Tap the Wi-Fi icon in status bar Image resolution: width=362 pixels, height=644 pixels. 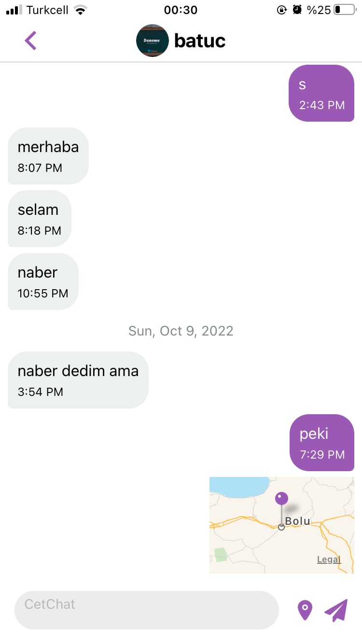(81, 10)
